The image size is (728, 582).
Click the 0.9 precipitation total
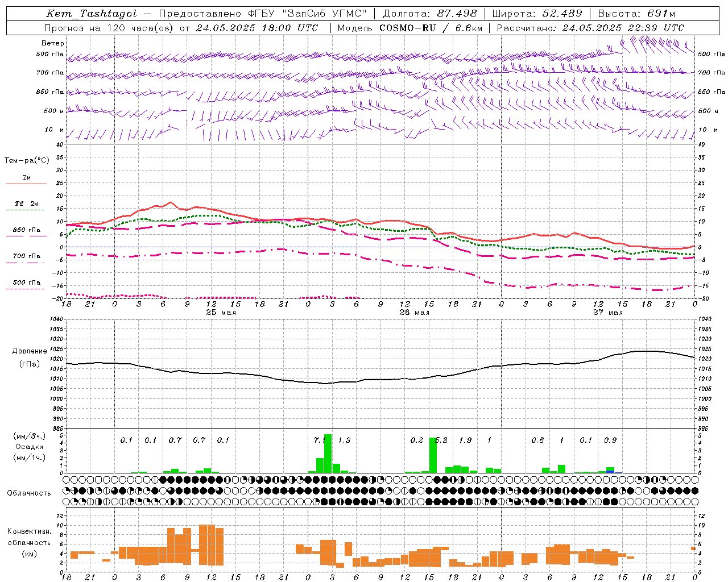[610, 440]
